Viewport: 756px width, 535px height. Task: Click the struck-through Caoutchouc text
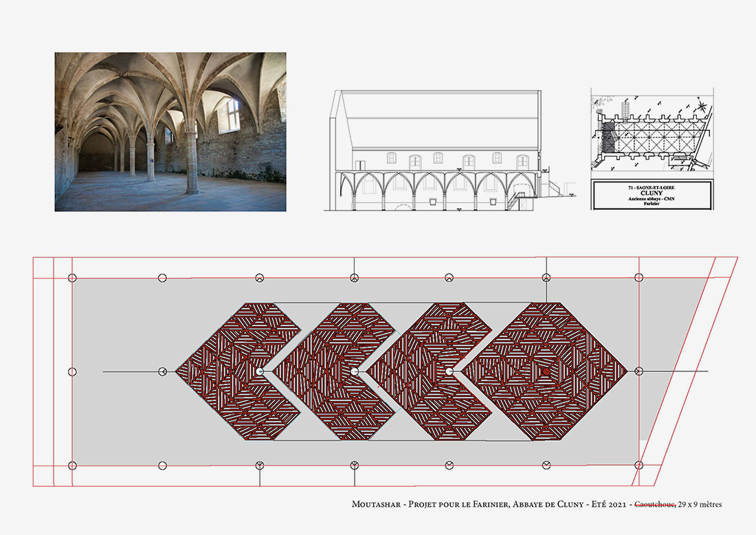coord(655,505)
